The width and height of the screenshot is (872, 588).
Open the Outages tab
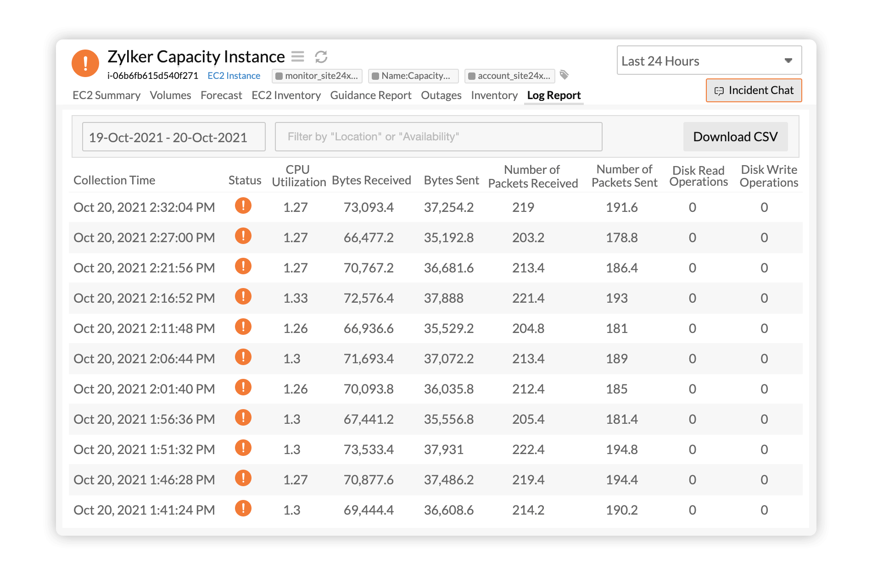pyautogui.click(x=441, y=95)
